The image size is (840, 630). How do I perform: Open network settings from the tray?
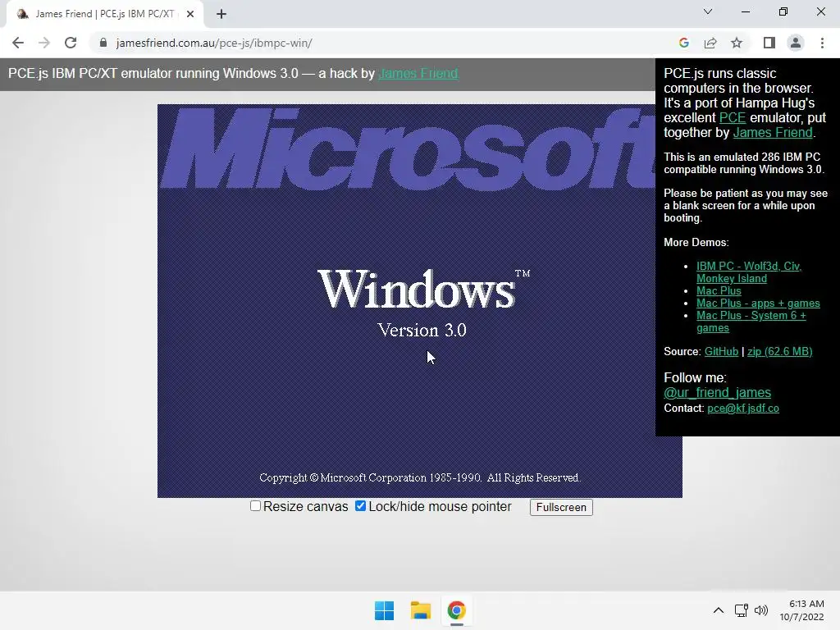pyautogui.click(x=741, y=610)
